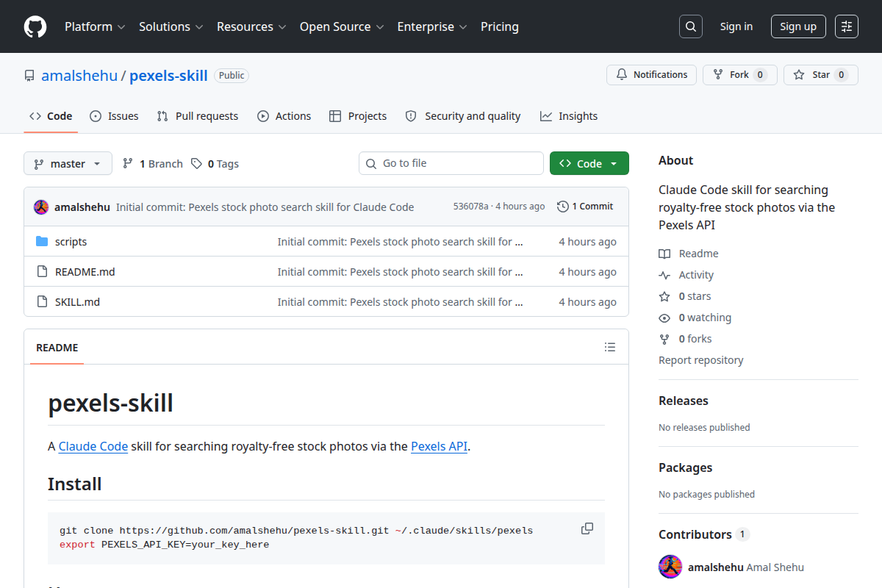
Task: Expand the Resources menu
Action: coord(251,26)
